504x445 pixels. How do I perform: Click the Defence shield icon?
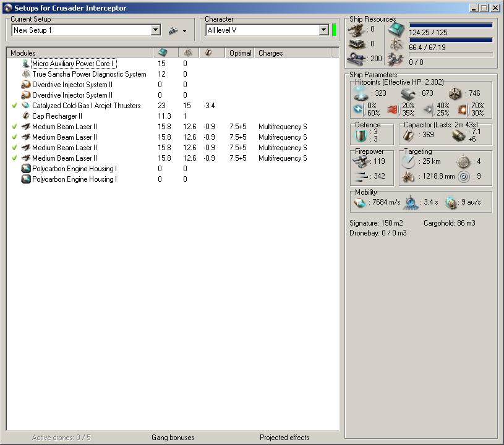click(360, 136)
